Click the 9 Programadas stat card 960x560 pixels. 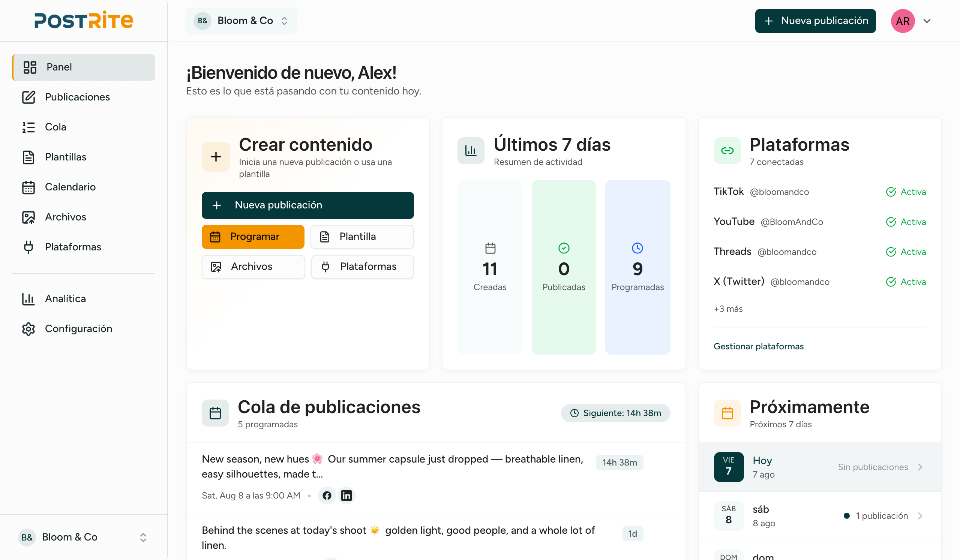[x=638, y=267]
